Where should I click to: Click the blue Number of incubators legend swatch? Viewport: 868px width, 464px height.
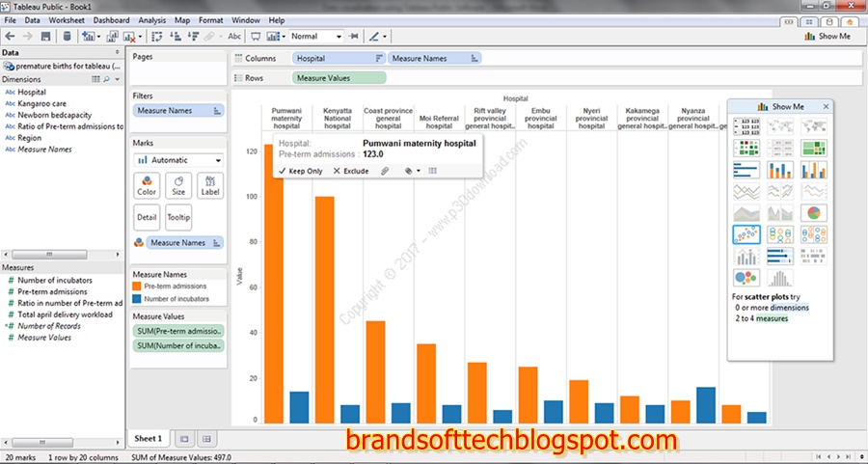point(137,298)
